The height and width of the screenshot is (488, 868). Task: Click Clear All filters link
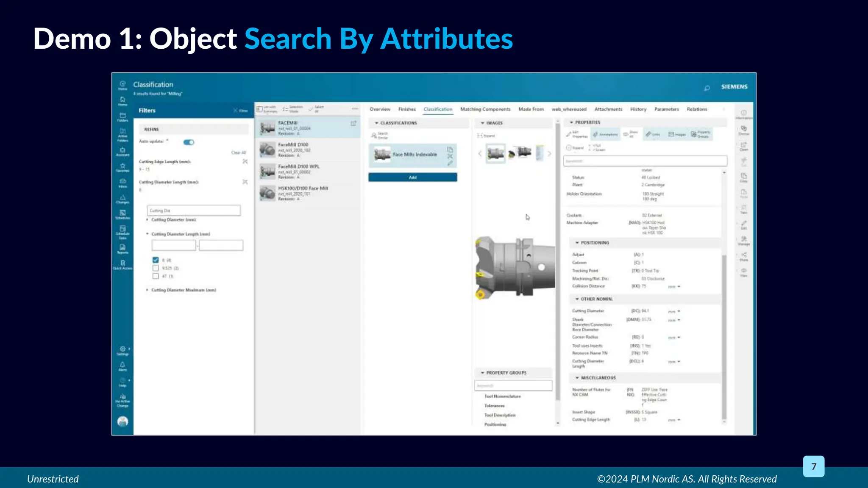point(239,152)
